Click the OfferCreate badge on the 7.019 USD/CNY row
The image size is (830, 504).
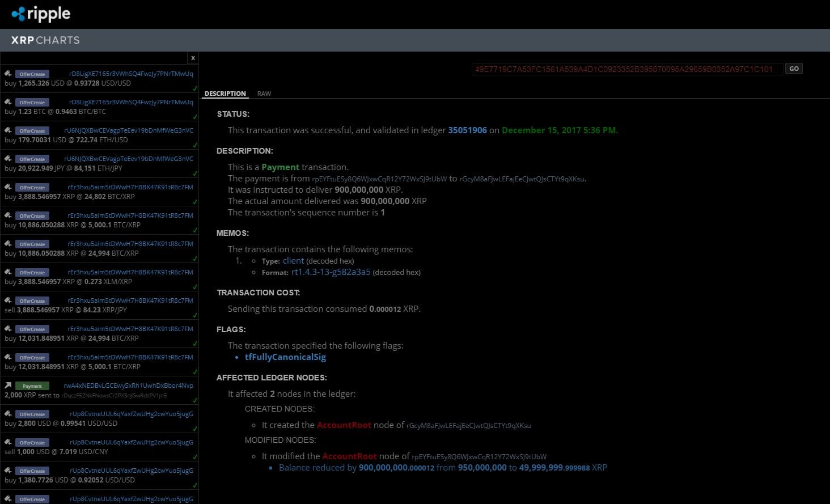coord(32,443)
